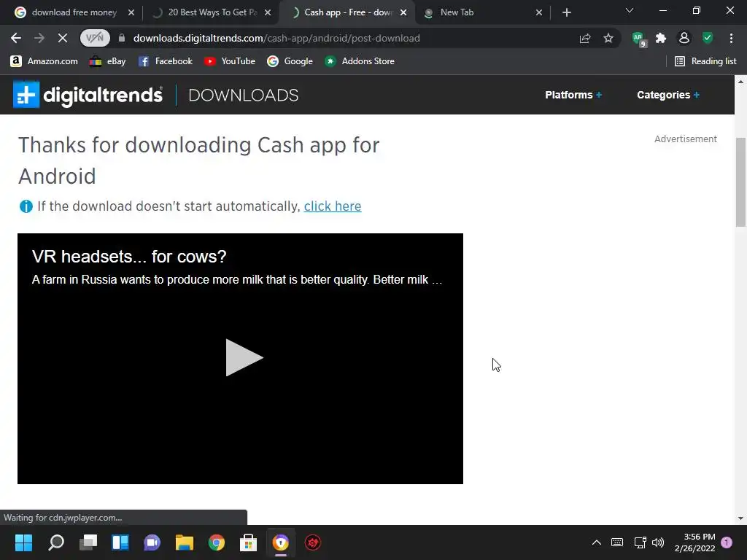Click the page vertical scrollbar thumb
This screenshot has width=747, height=560.
coord(741,182)
